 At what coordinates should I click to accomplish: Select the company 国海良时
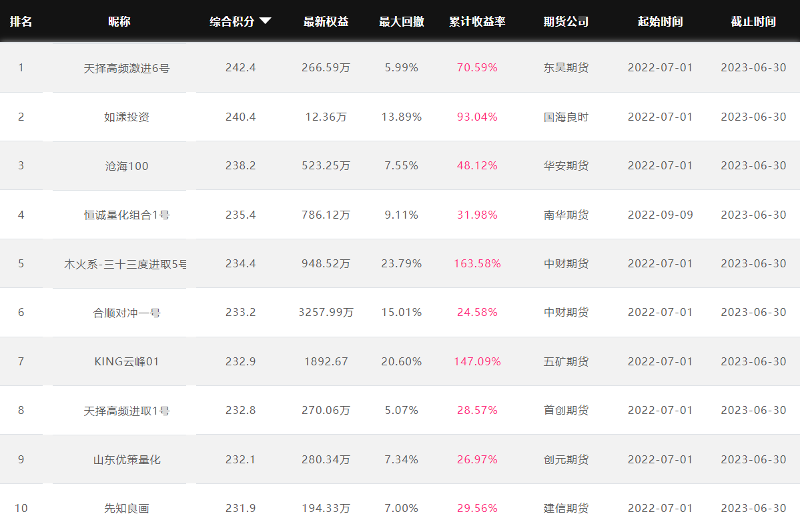click(x=566, y=117)
